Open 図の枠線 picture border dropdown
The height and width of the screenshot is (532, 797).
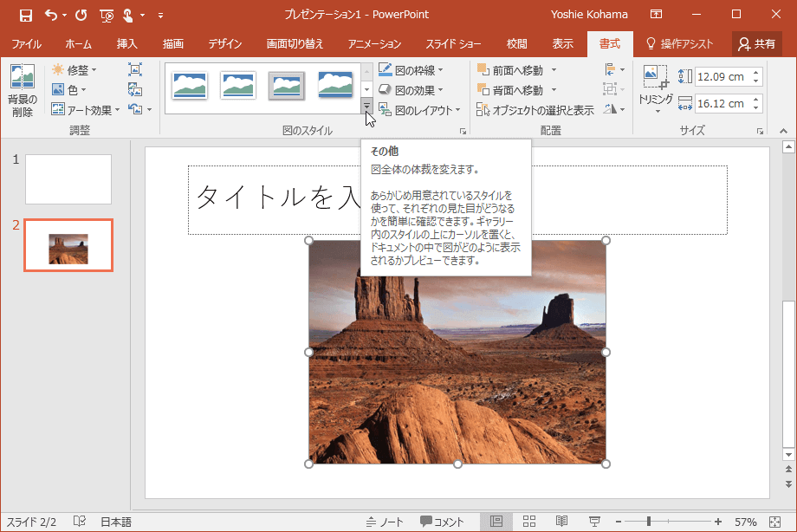411,70
